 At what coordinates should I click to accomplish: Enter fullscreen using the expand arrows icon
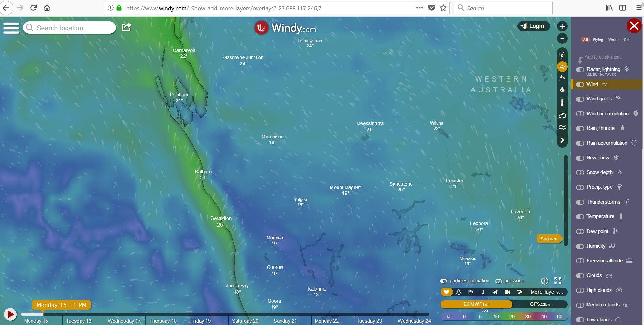tap(558, 281)
